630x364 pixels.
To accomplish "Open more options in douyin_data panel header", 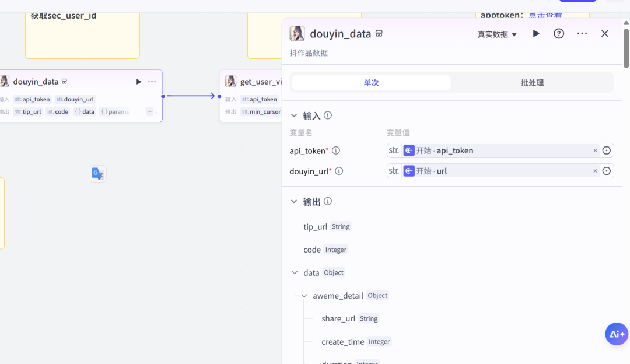I will point(582,34).
